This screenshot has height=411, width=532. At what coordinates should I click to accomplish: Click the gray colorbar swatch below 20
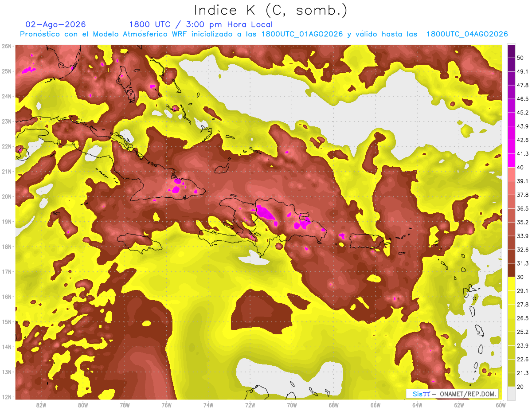tap(511, 393)
